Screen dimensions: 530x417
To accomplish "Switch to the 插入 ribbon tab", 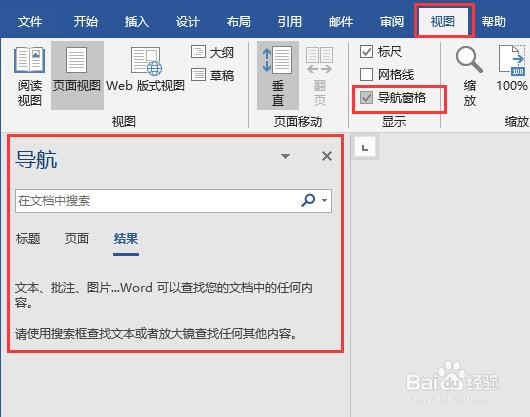I will point(137,22).
